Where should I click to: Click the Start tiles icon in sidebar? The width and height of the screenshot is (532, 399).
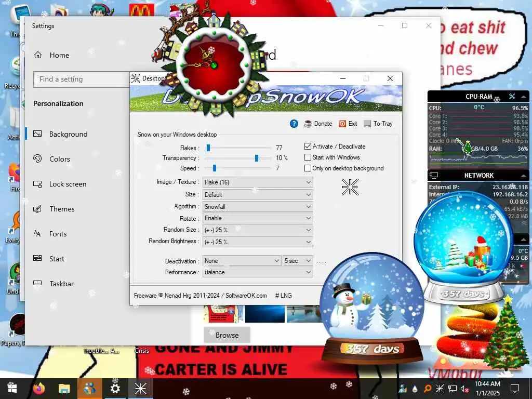pyautogui.click(x=37, y=258)
